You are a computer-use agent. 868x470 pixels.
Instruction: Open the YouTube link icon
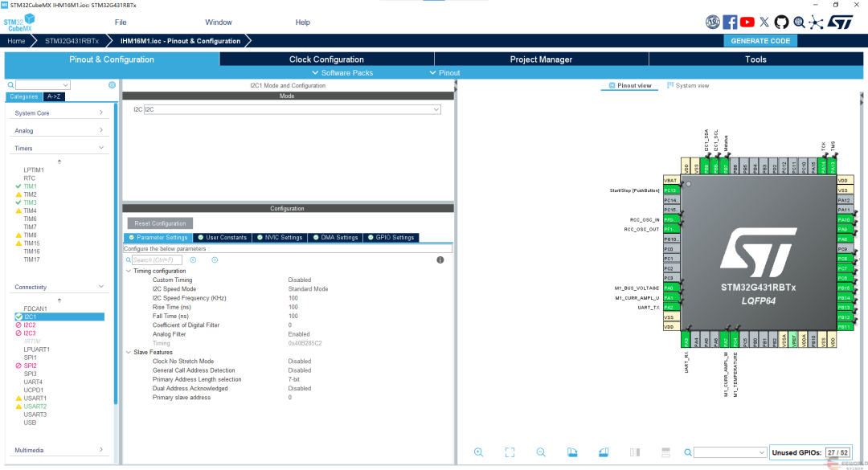[747, 22]
